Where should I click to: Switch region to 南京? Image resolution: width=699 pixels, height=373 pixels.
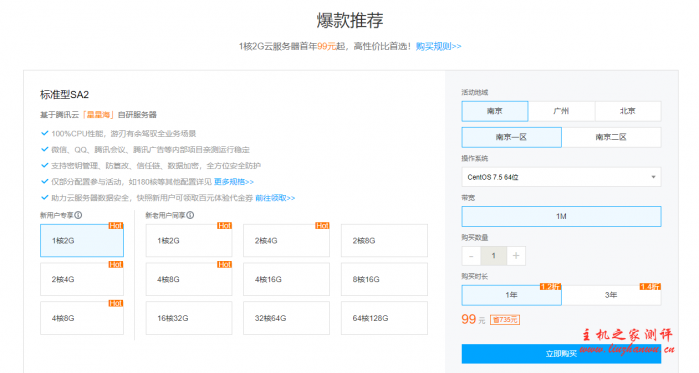pyautogui.click(x=495, y=111)
